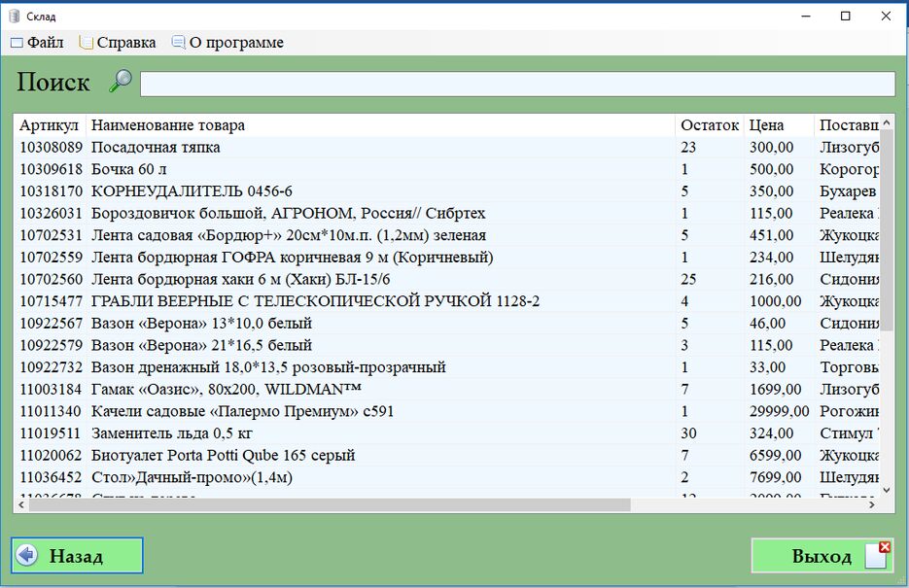Click the scroll left arrow
The image size is (909, 588).
[x=20, y=504]
